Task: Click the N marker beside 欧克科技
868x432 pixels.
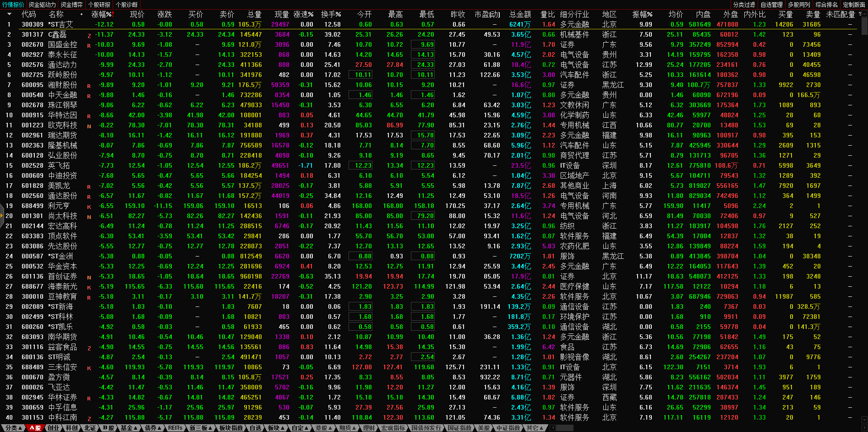Action: (x=89, y=126)
